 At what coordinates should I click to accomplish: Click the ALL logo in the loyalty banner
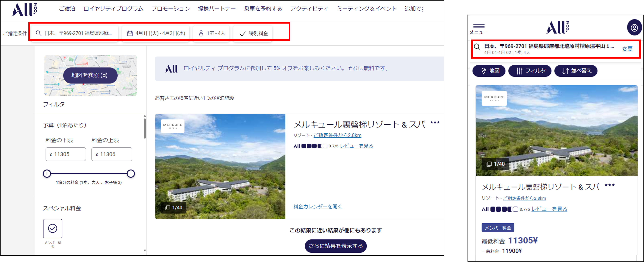tap(171, 68)
